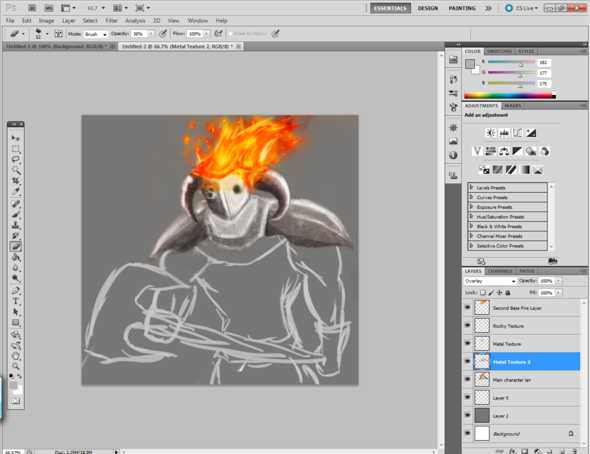Expand Channel Mixer Presets
Viewport: 590px width, 454px height.
tap(471, 236)
